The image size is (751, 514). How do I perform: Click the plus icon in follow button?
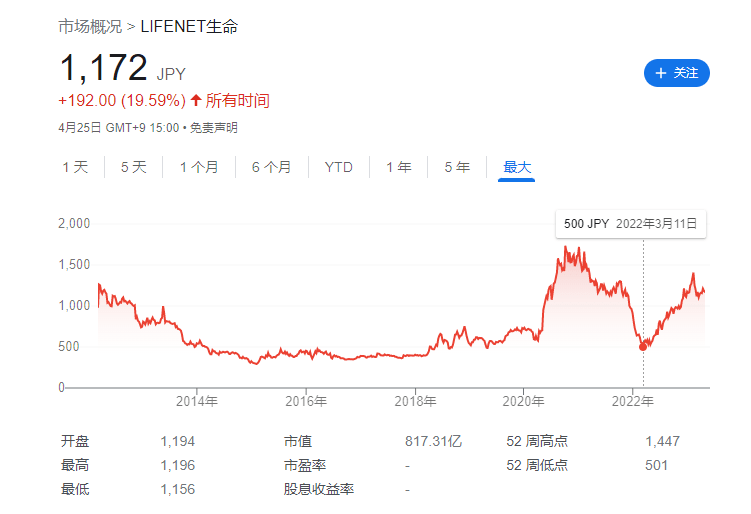pos(660,73)
